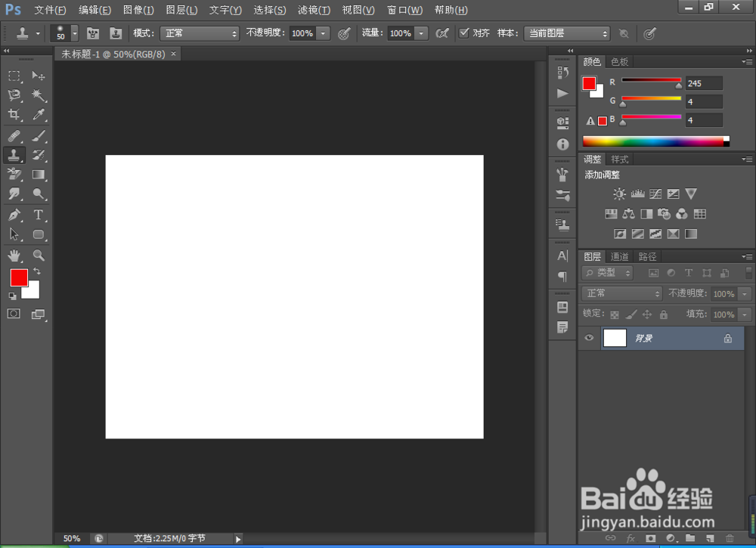Image resolution: width=756 pixels, height=548 pixels.
Task: Open the brush preset picker dropdown
Action: click(x=75, y=33)
